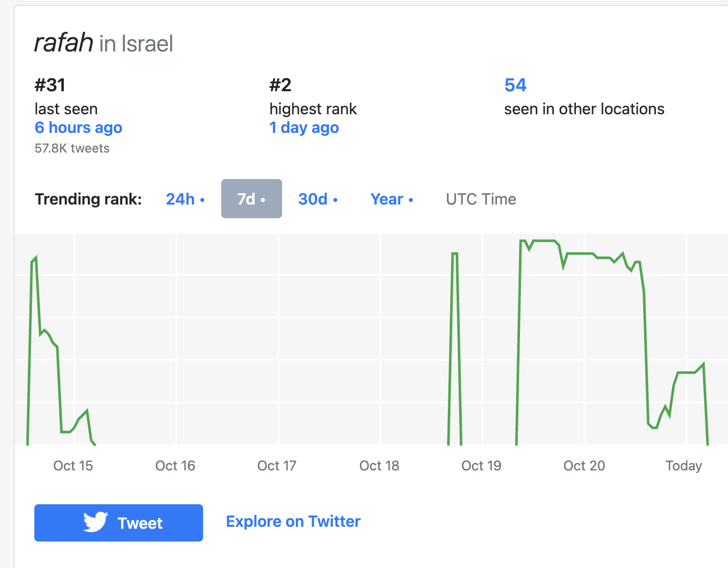Click the Oct 17 date label
The height and width of the screenshot is (568, 728).
pyautogui.click(x=277, y=465)
